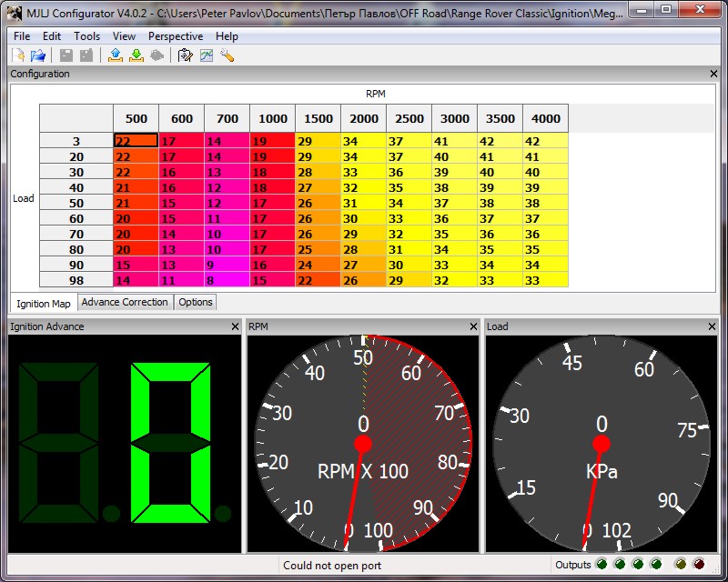728x582 pixels.
Task: Switch to the Options tab
Action: pos(196,302)
